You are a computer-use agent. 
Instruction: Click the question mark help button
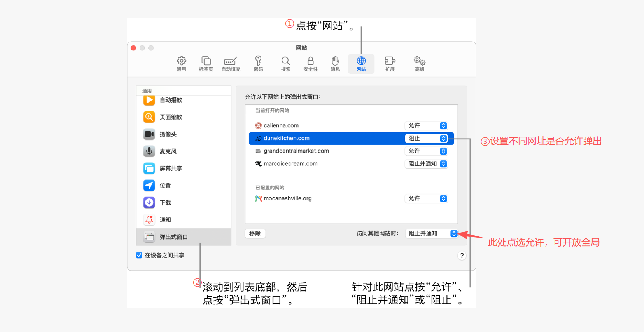462,256
